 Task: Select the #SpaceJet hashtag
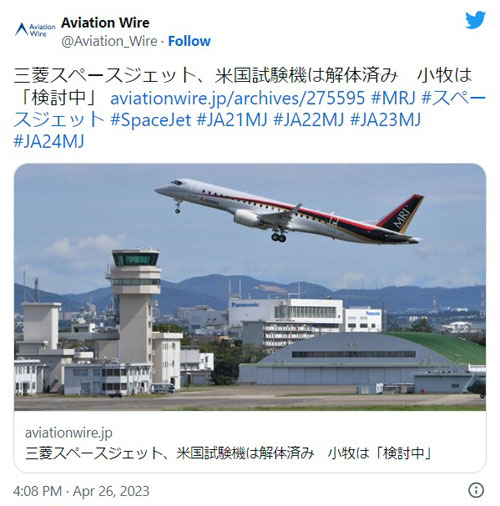point(150,120)
